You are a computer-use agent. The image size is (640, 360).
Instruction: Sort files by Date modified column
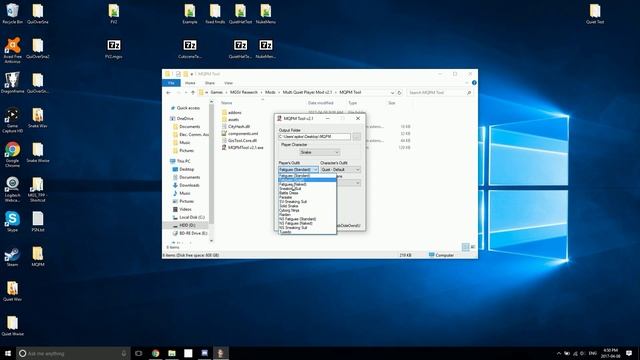coord(321,103)
